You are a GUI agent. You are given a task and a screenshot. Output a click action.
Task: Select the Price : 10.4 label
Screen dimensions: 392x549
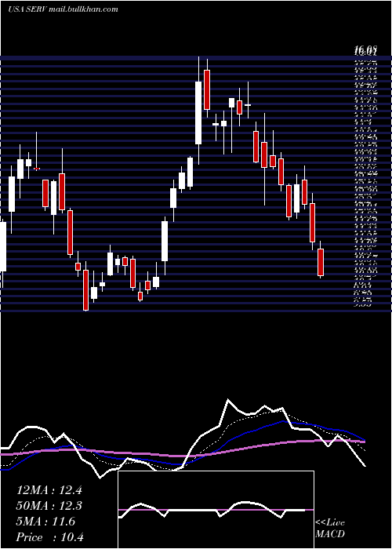50,537
